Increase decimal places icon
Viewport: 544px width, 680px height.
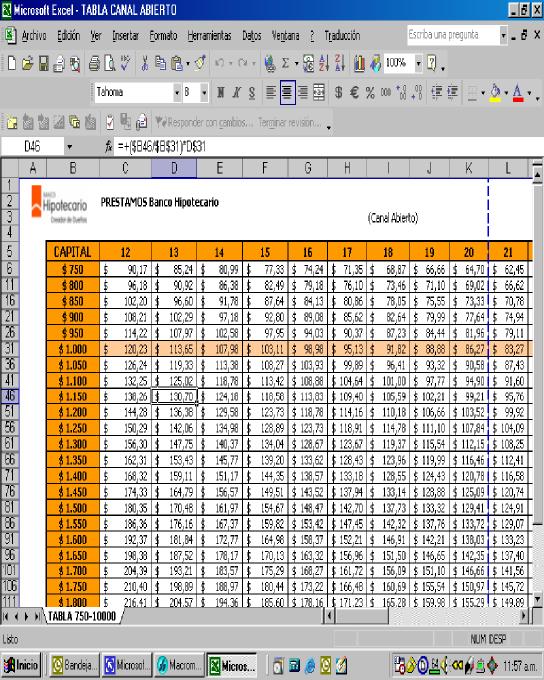[402, 92]
